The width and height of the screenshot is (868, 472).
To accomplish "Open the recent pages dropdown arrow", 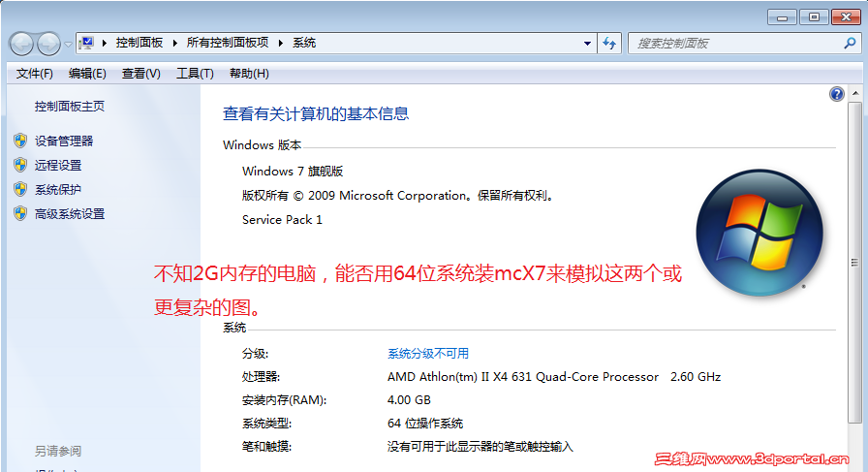I will tap(68, 44).
